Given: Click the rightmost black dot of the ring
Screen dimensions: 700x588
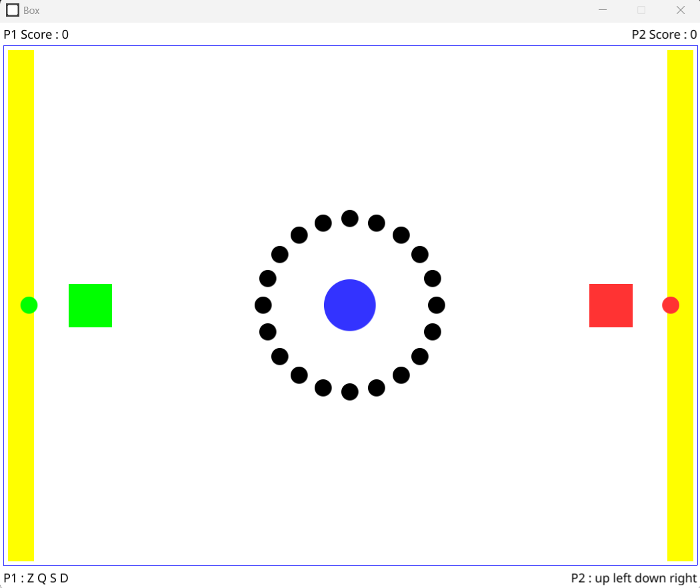Looking at the screenshot, I should [437, 305].
